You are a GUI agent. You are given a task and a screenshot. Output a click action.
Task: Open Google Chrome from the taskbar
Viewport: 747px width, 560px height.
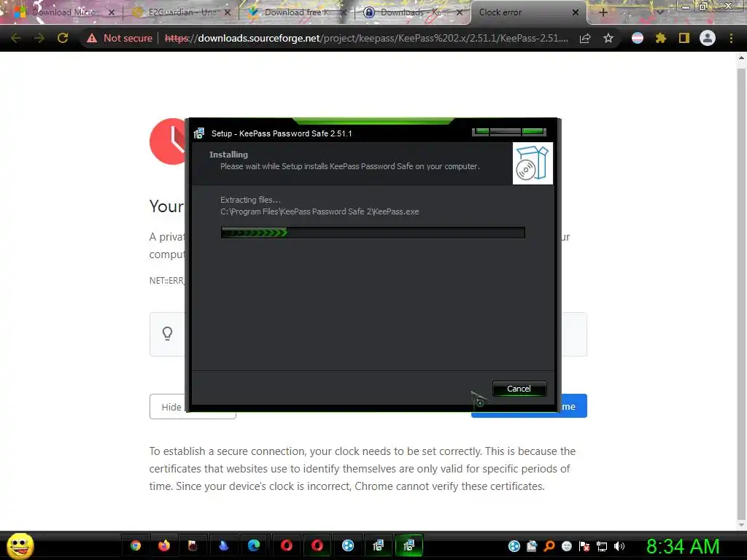coord(136,545)
